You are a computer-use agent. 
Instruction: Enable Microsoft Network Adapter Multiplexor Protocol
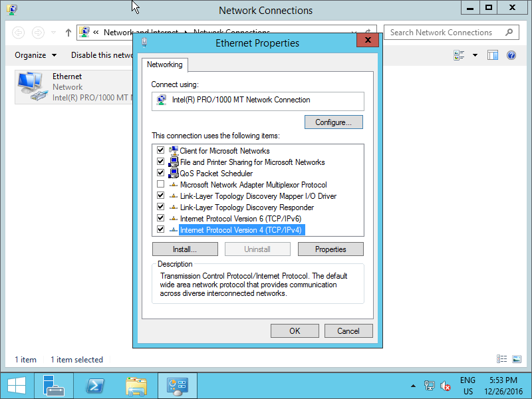point(160,184)
